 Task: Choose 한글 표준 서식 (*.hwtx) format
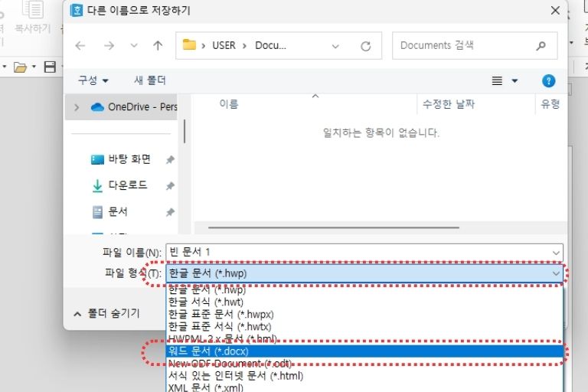[364, 327]
